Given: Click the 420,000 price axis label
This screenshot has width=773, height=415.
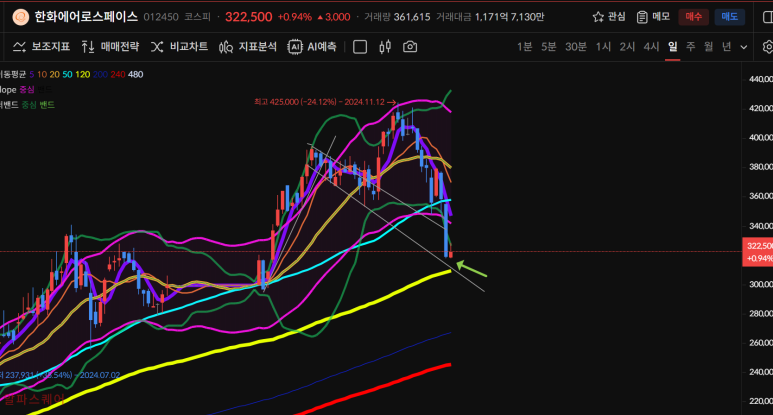Looking at the screenshot, I should 761,108.
